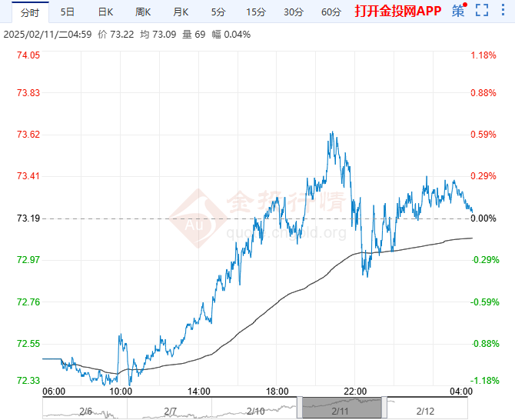Click 2/12 in the timeline navigator
This screenshot has width=515, height=420.
[424, 412]
